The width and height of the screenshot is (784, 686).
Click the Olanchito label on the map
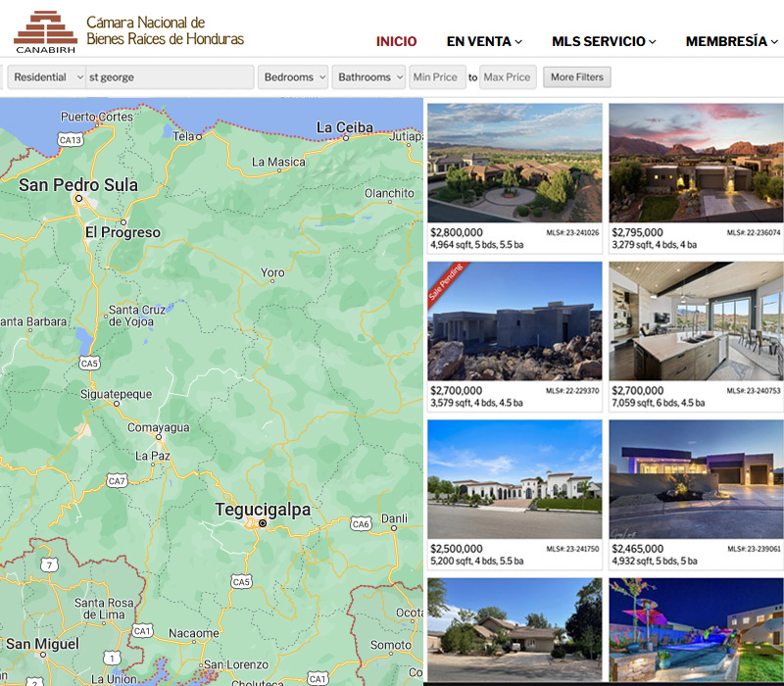tap(389, 193)
